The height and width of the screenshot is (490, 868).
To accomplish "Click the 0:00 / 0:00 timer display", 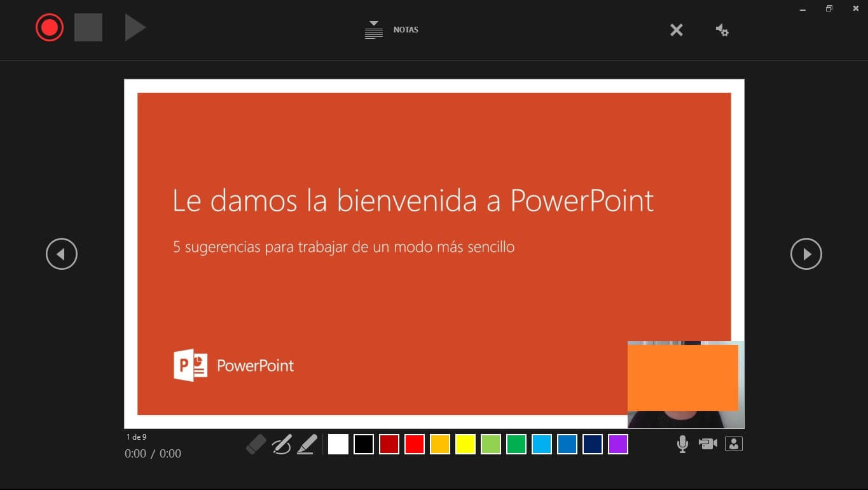I will coord(153,454).
